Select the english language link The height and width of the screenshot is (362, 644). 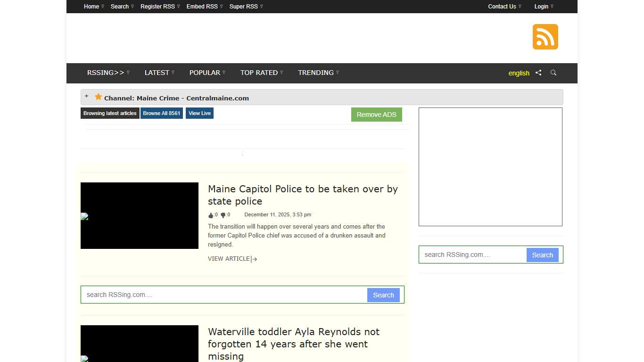[519, 73]
